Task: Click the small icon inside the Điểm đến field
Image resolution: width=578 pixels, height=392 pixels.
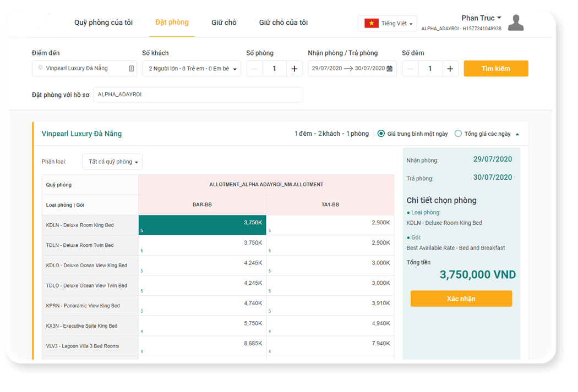Action: 130,68
